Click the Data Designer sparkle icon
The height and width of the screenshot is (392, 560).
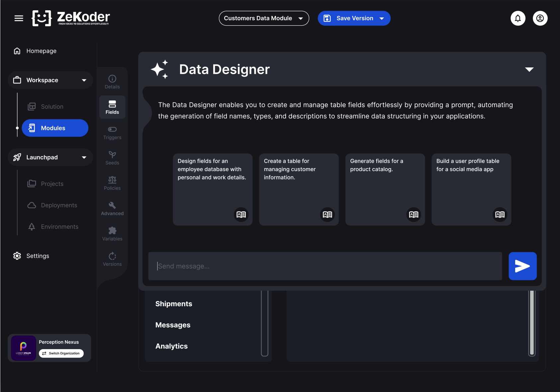(160, 69)
